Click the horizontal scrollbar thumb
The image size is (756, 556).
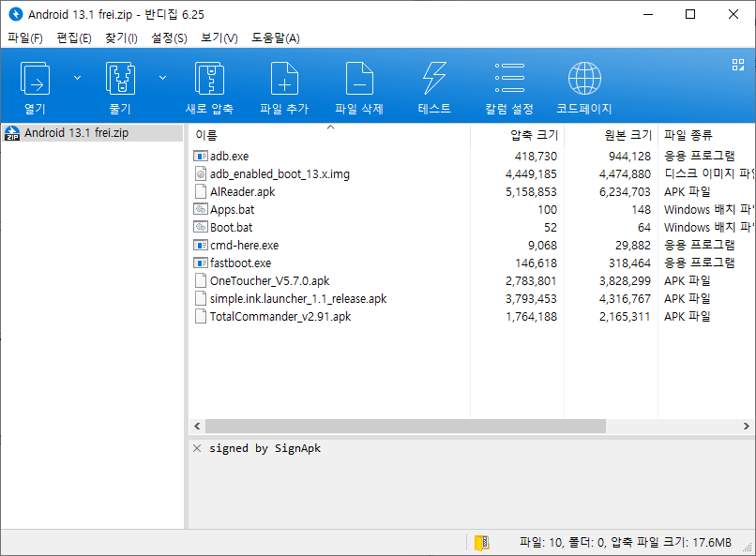tap(405, 426)
